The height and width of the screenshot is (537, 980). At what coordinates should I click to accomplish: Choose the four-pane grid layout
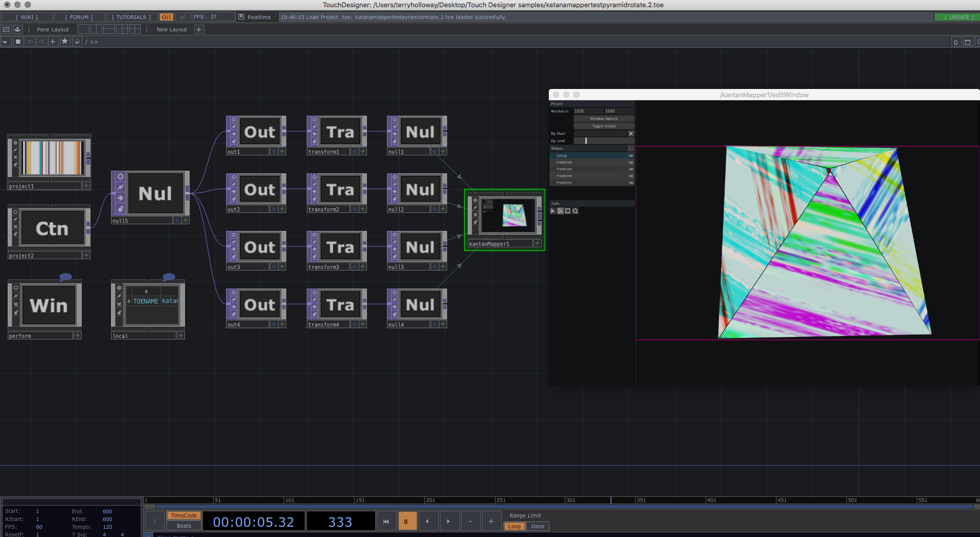pos(135,29)
